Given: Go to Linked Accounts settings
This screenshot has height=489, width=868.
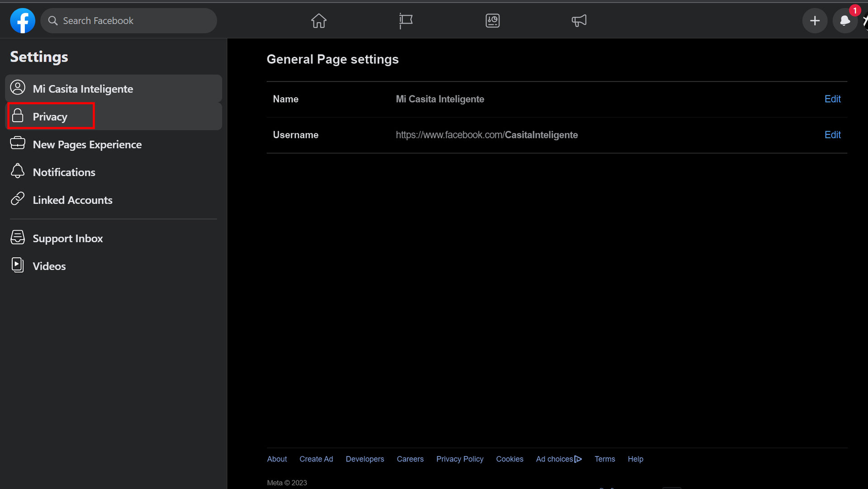Looking at the screenshot, I should 72,200.
